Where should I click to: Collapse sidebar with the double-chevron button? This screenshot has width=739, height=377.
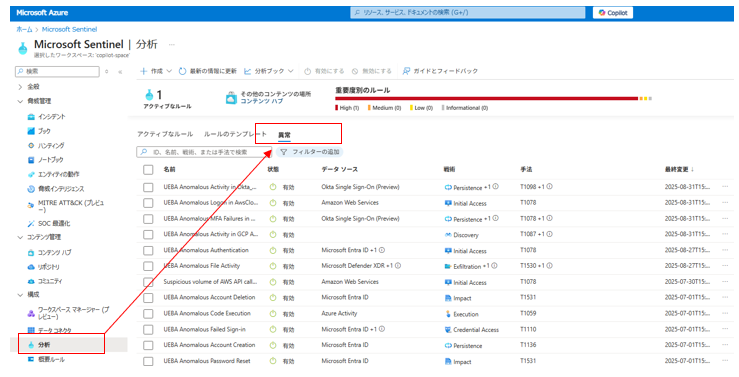click(120, 72)
